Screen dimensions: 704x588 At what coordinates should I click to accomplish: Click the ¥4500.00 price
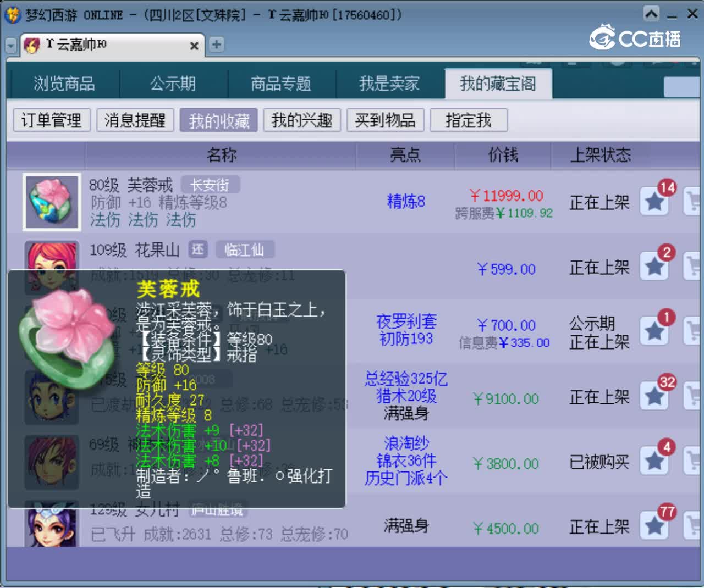[506, 529]
